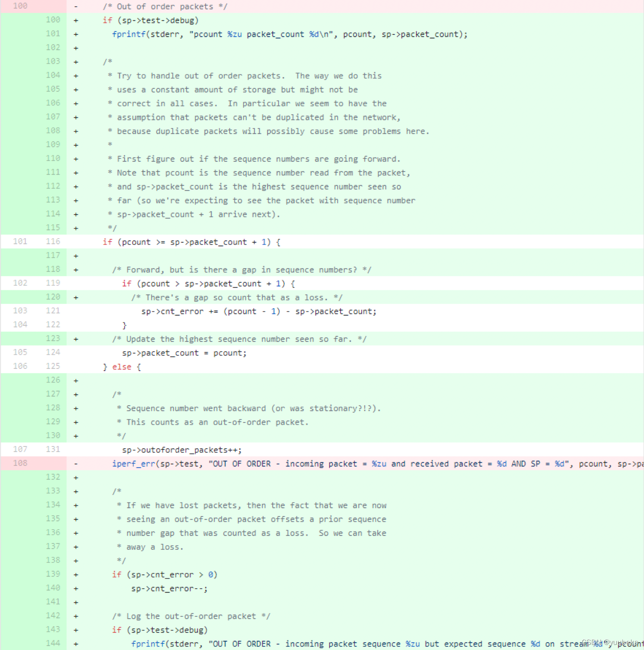Click the fprintf 'incoming packet sequence %zu' line 144

(x=387, y=644)
